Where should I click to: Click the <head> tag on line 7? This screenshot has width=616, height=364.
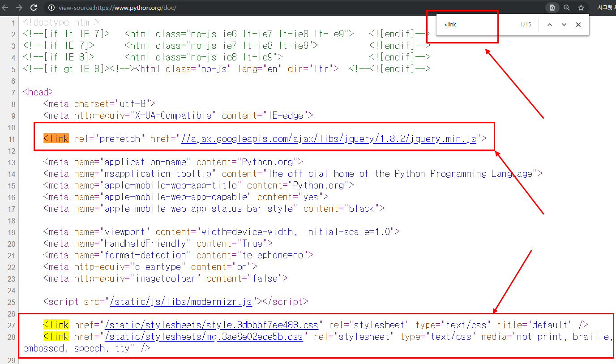click(38, 92)
